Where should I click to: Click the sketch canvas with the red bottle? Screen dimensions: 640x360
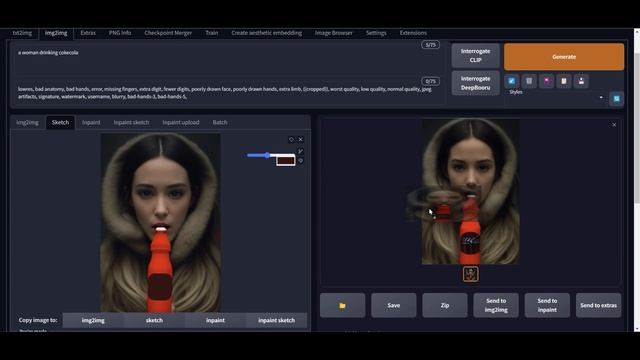click(160, 222)
